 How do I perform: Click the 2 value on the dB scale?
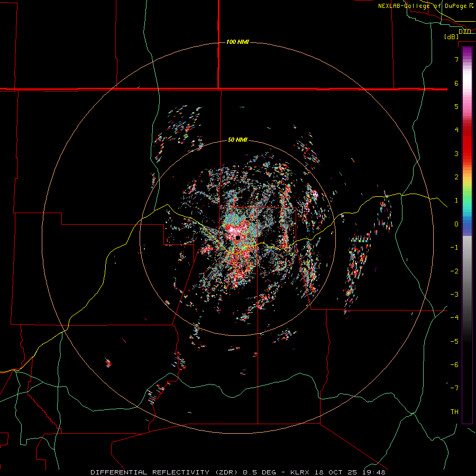coord(456,177)
